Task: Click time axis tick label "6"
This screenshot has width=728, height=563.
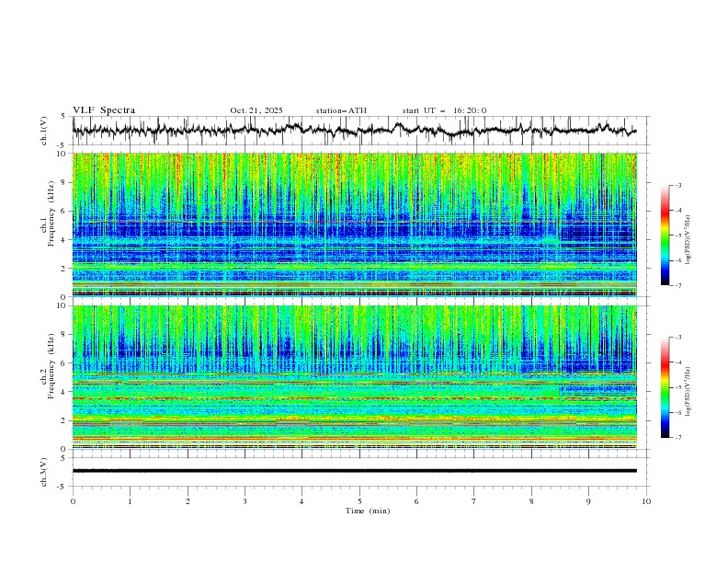Action: click(416, 501)
